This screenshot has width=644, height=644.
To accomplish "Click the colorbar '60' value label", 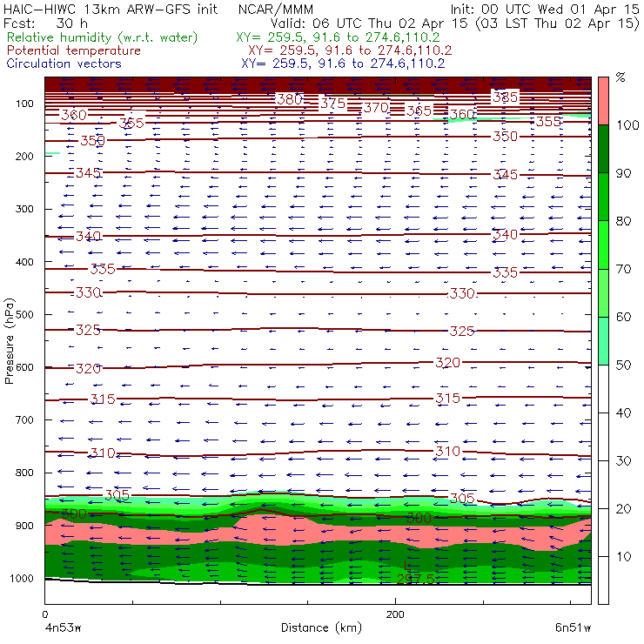I will (x=623, y=317).
